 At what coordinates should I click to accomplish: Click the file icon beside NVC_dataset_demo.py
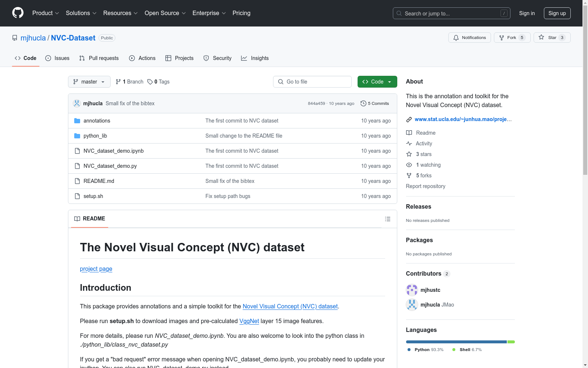77,166
